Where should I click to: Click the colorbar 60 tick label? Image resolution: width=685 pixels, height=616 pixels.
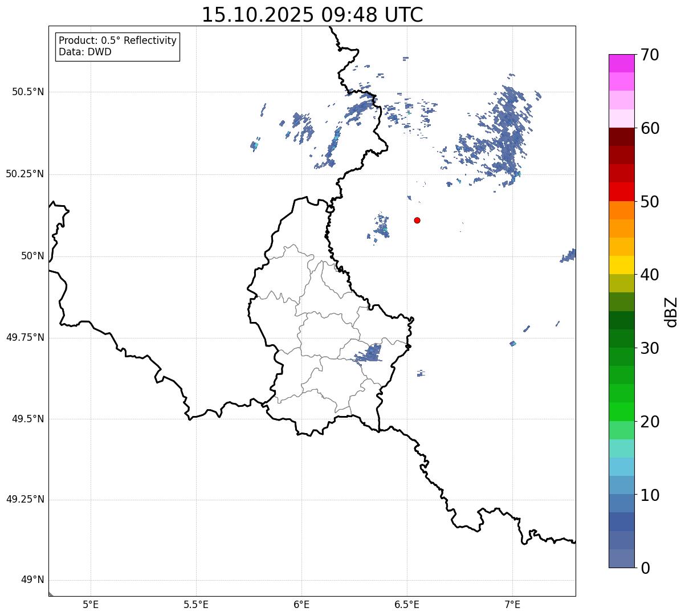pyautogui.click(x=650, y=128)
